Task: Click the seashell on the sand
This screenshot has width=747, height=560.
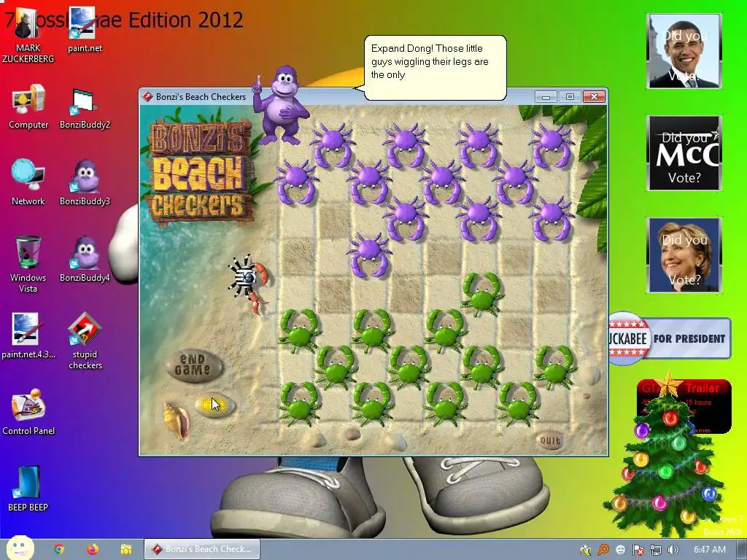Action: point(176,421)
